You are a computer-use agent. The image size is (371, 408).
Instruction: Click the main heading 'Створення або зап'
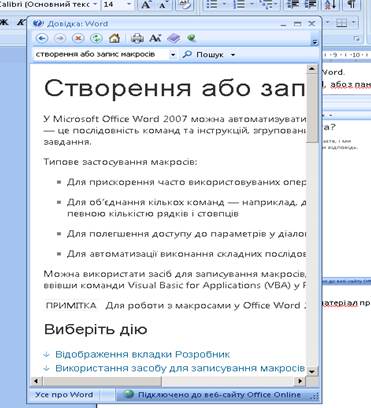174,88
